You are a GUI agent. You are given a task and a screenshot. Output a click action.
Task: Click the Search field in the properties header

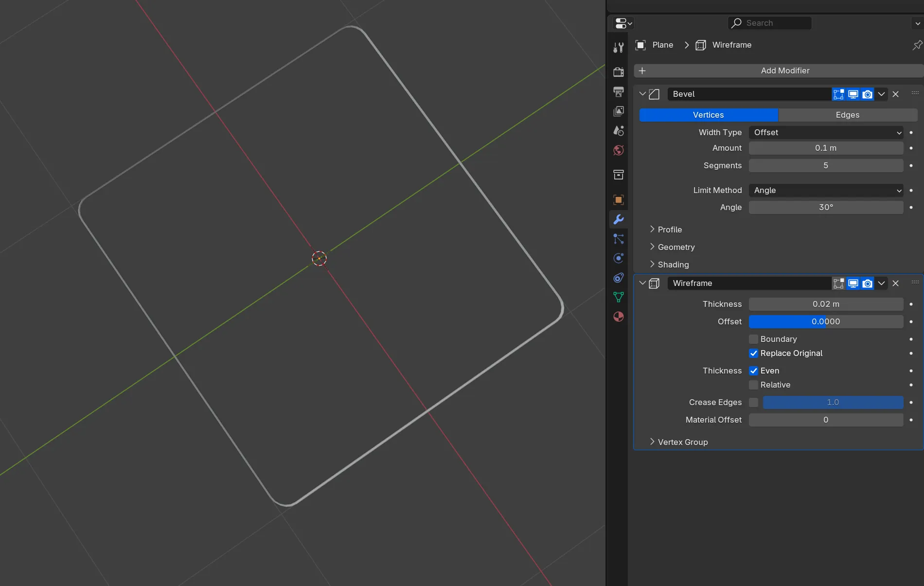click(x=769, y=23)
